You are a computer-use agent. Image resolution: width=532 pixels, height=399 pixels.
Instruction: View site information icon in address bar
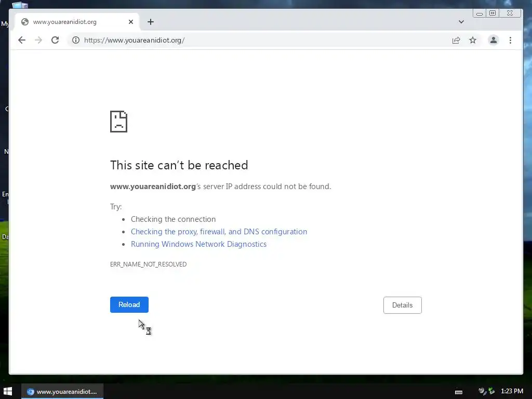pos(76,40)
